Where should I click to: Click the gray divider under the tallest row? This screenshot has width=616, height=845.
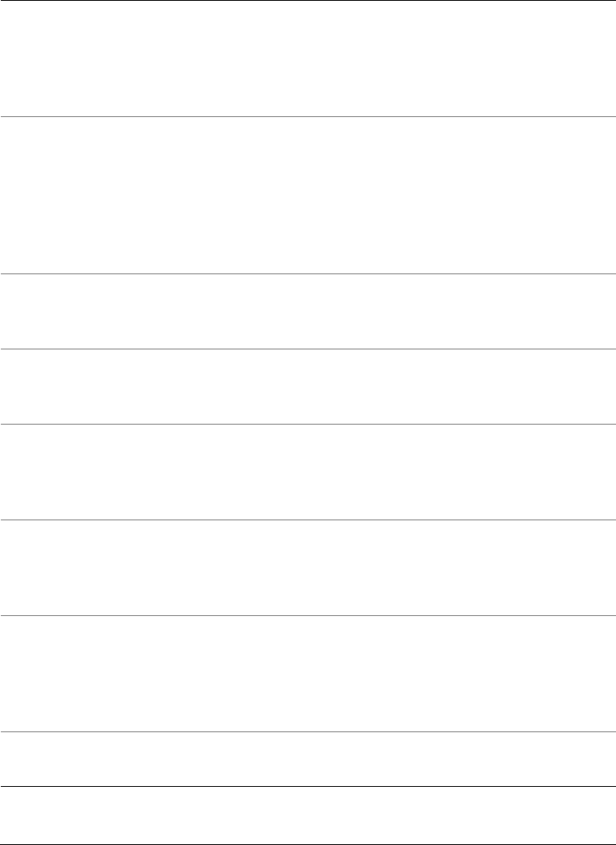(x=308, y=273)
